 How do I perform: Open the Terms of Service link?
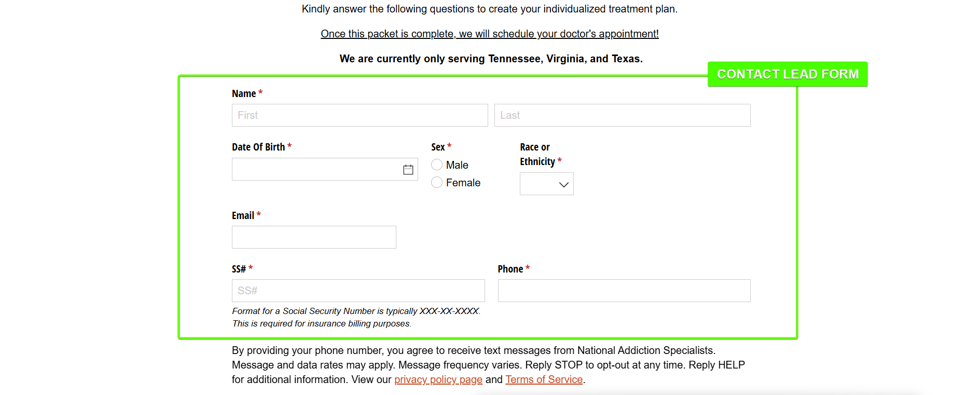(544, 379)
